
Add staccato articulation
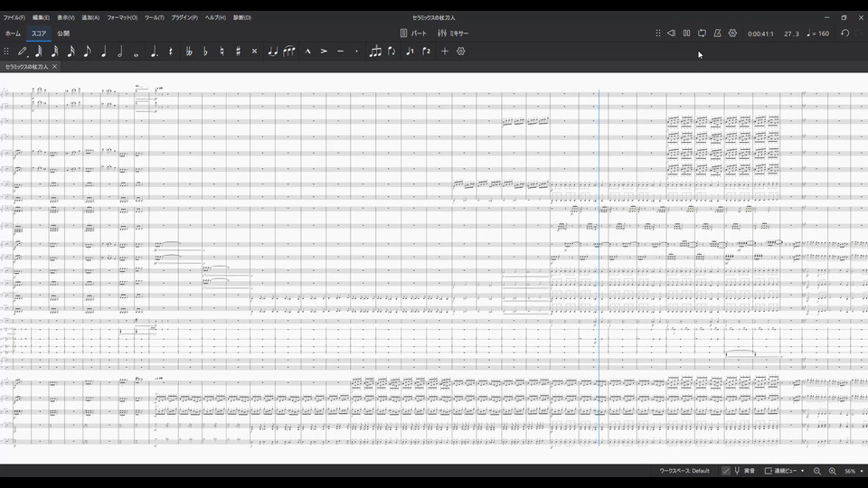356,52
